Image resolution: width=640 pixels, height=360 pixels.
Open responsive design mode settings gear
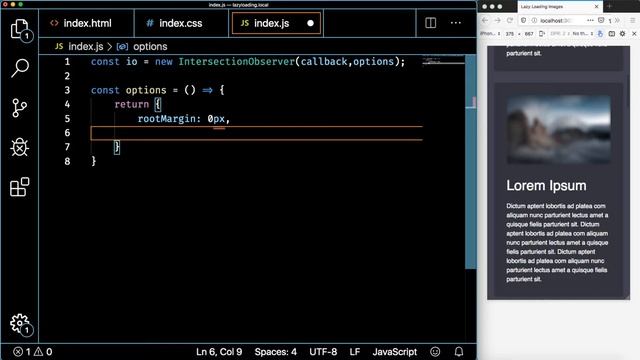pos(622,33)
